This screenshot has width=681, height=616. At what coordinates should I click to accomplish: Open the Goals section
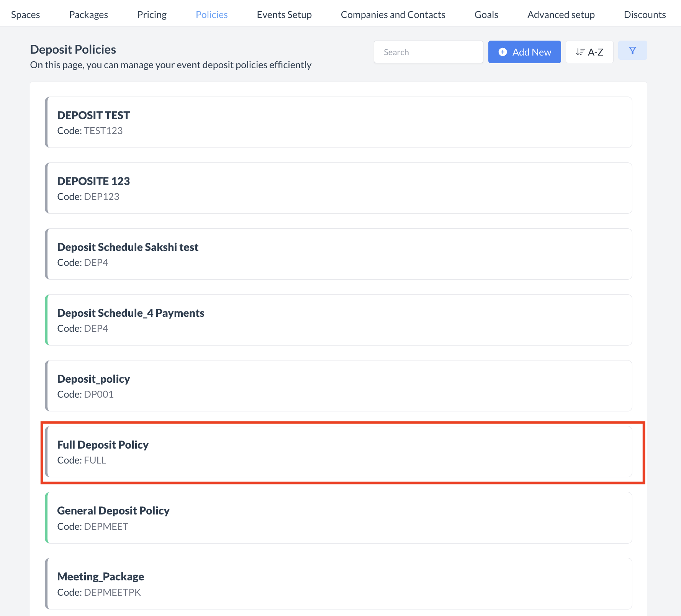tap(486, 14)
